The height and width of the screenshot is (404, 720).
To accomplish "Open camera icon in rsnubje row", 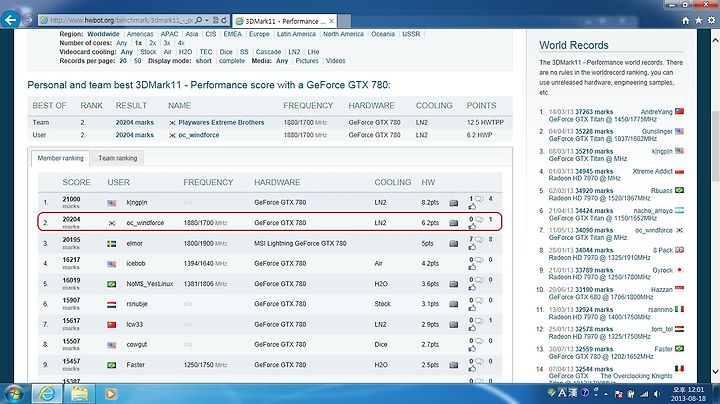I will 454,304.
